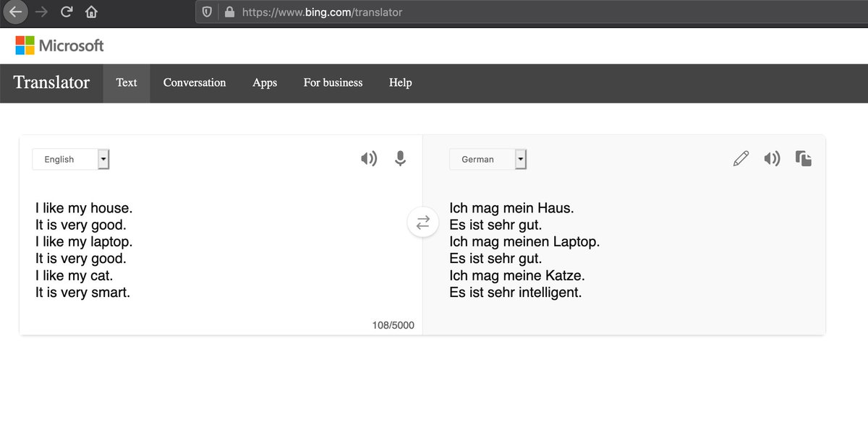Click the source line "I like my house."

pyautogui.click(x=84, y=208)
